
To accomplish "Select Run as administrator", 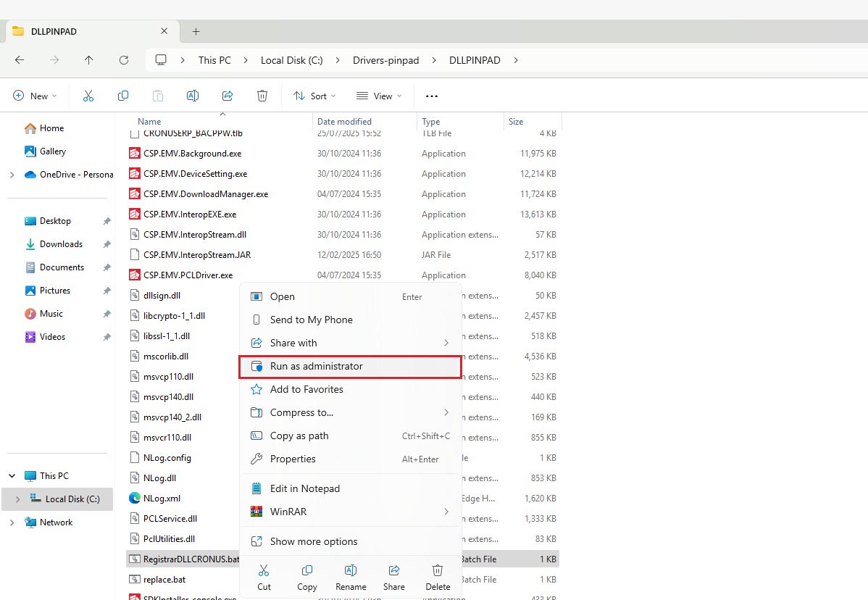I will tap(350, 367).
